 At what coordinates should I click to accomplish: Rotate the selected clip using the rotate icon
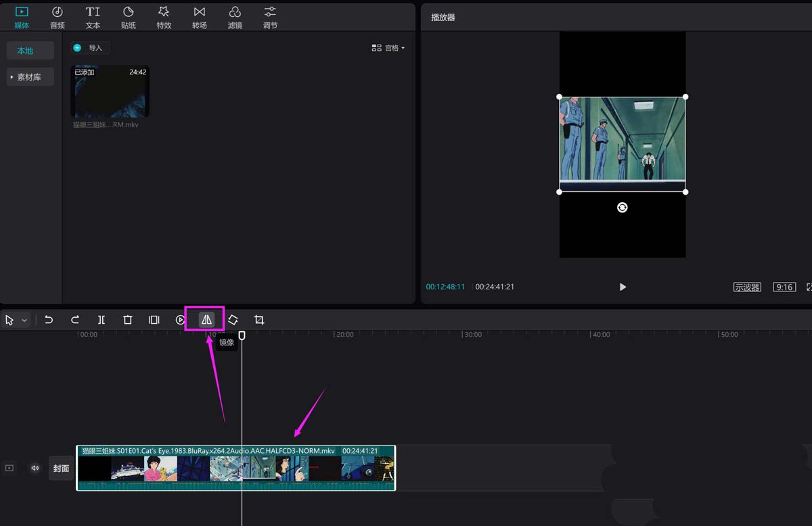[233, 320]
